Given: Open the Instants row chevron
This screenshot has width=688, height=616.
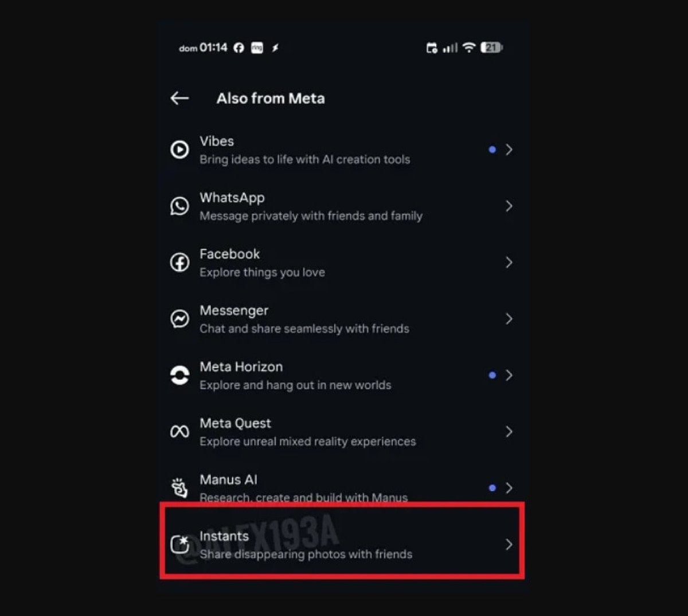Looking at the screenshot, I should [x=509, y=544].
